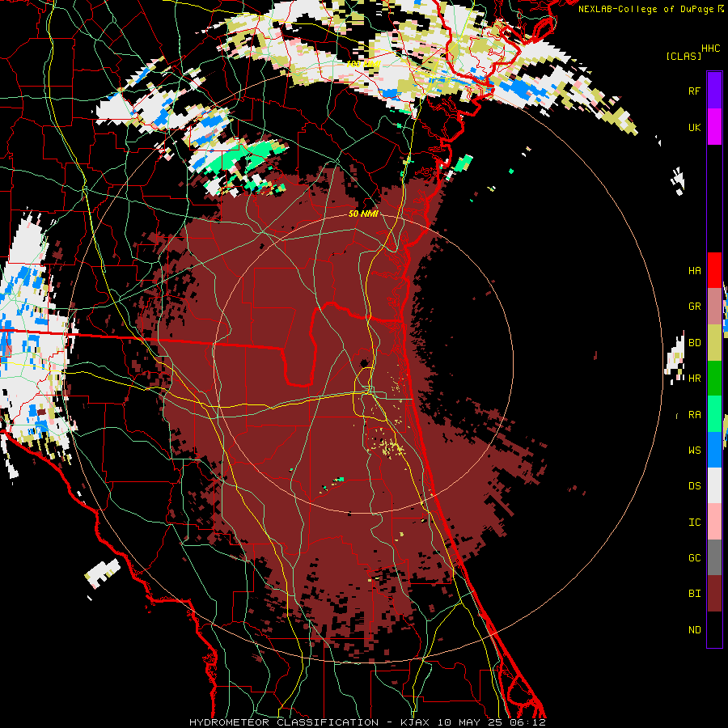
Task: Click the 'IC' legend label
Action: [x=694, y=523]
